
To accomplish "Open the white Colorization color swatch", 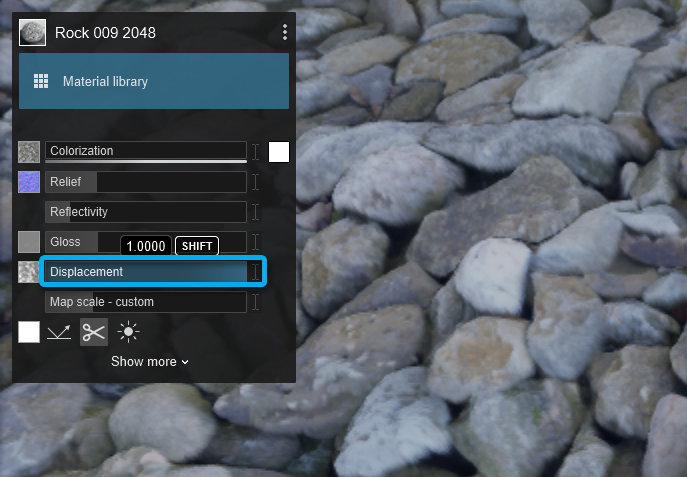I will [x=279, y=152].
